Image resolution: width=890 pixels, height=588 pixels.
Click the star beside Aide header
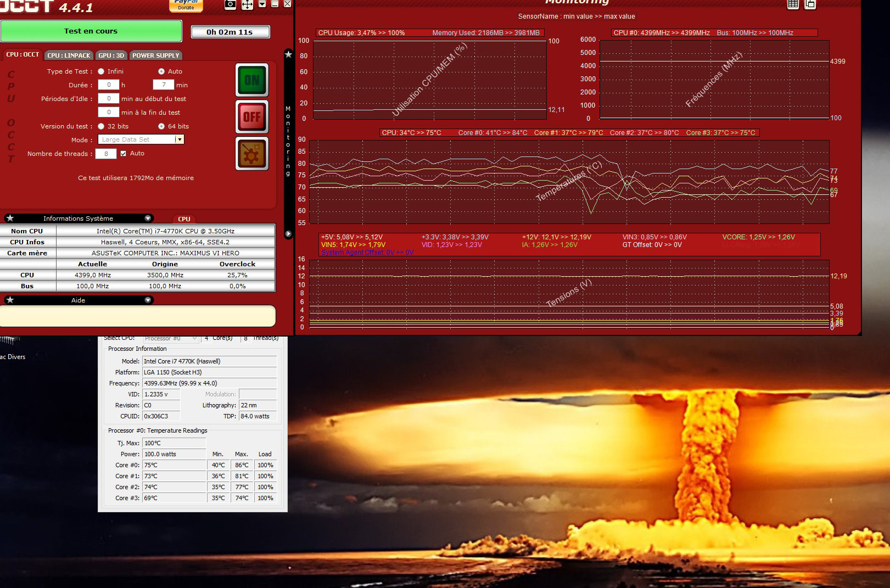point(10,300)
